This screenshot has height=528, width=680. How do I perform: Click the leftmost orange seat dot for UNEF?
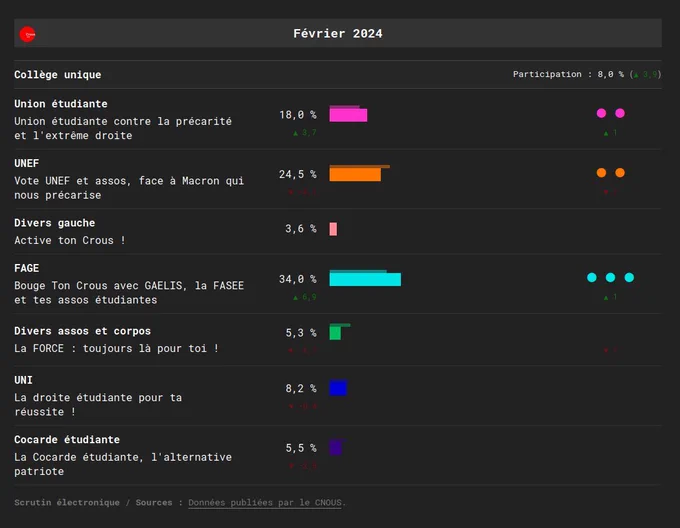click(x=601, y=173)
